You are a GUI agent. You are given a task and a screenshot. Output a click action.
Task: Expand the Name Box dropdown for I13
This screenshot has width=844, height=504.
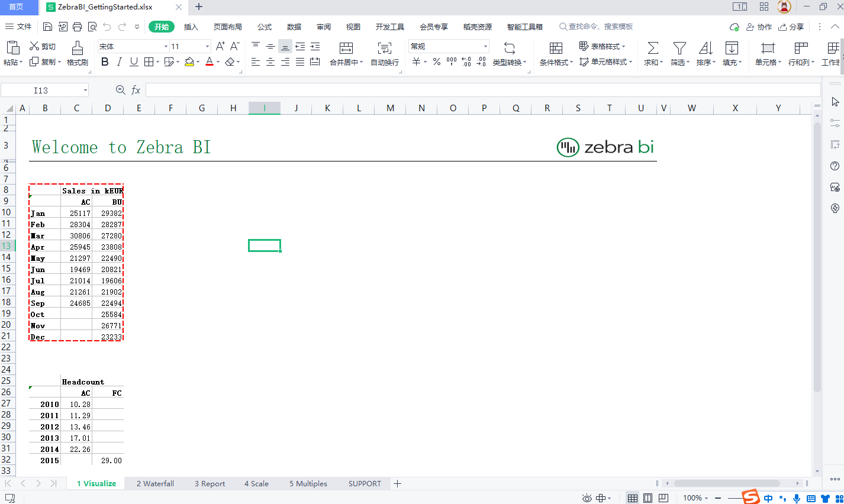pyautogui.click(x=85, y=90)
